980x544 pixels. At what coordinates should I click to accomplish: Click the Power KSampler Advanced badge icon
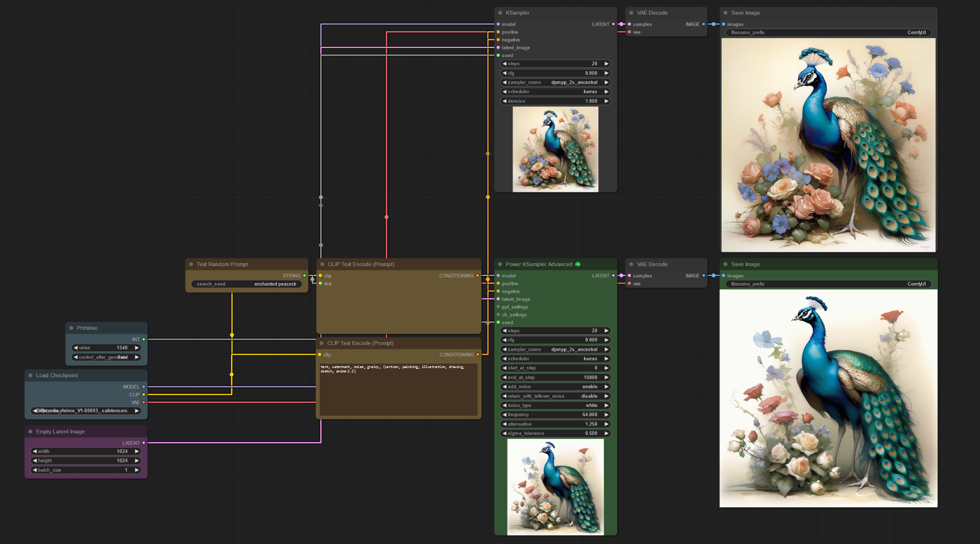point(578,264)
